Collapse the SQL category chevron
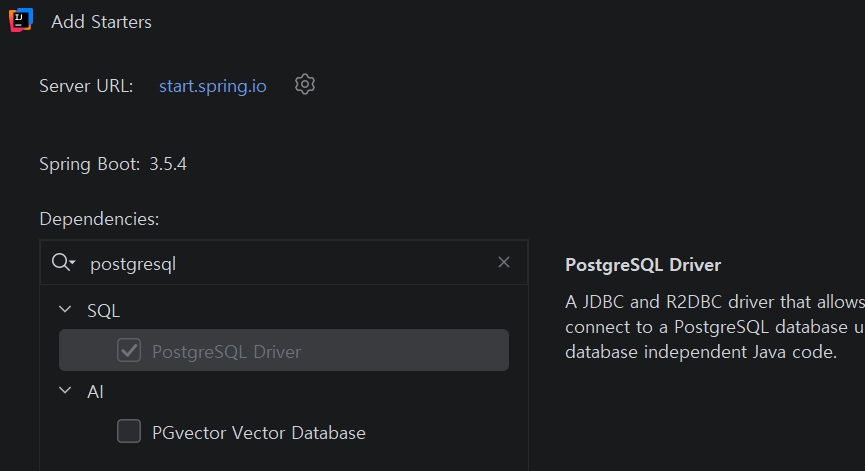The height and width of the screenshot is (471, 865). pos(66,310)
